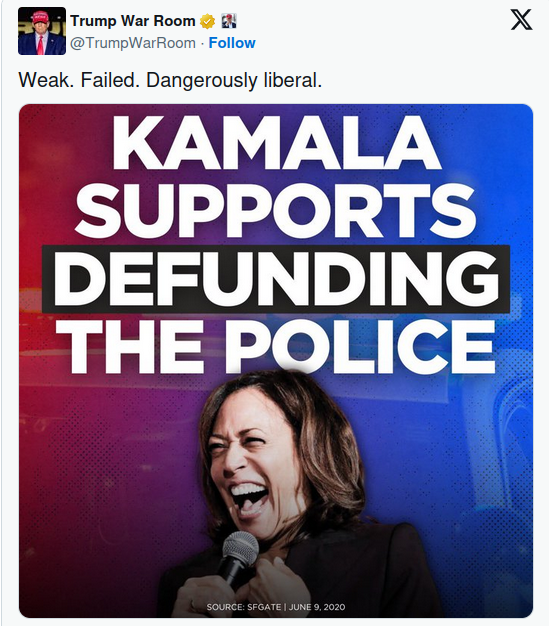The width and height of the screenshot is (549, 626).
Task: Click the small affiliate badge beside the checkmark
Action: [229, 21]
